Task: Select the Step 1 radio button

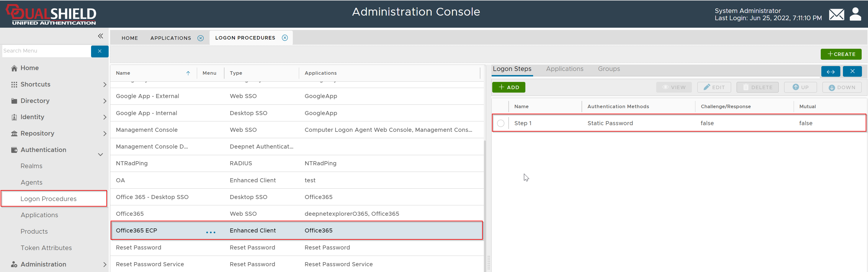Action: [x=500, y=123]
